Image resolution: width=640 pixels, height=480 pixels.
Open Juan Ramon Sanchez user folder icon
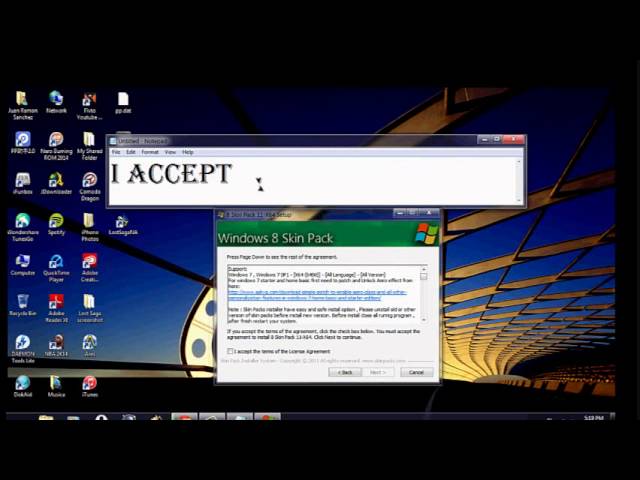click(x=22, y=105)
